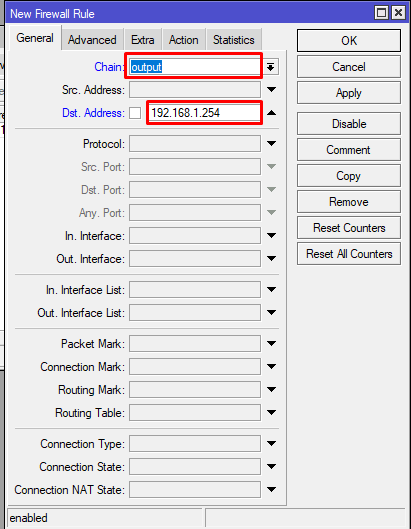Click the Dst. Port dropdown arrow
Viewport: 411px width, 529px height.
271,190
